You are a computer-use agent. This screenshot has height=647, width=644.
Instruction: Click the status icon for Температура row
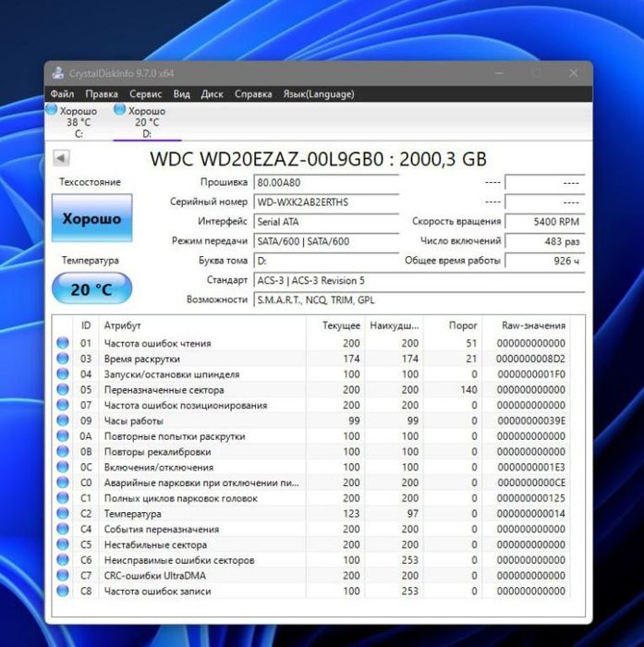click(x=63, y=513)
